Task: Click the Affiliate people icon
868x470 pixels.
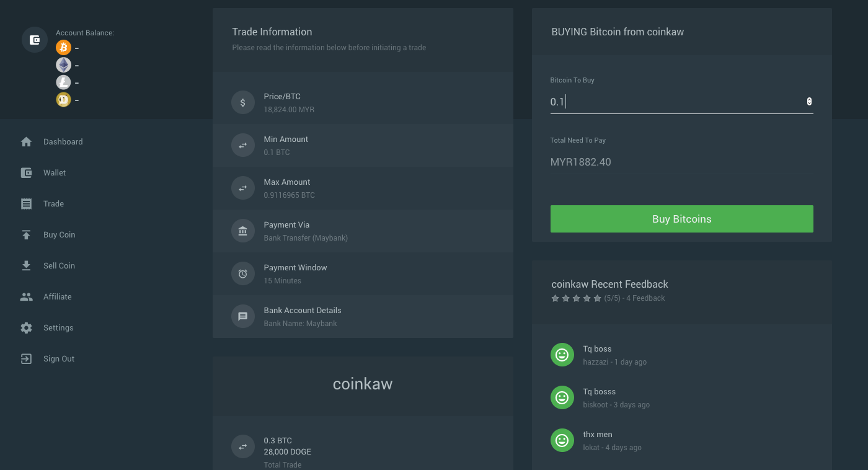Action: tap(26, 297)
